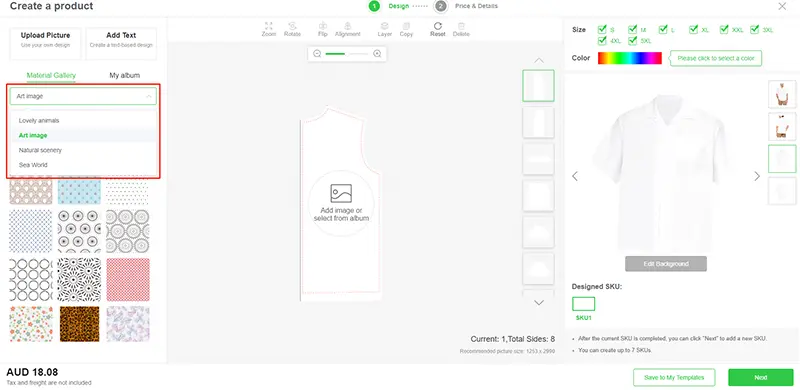Toggle the XL size checkbox
800x390 pixels.
tap(693, 30)
